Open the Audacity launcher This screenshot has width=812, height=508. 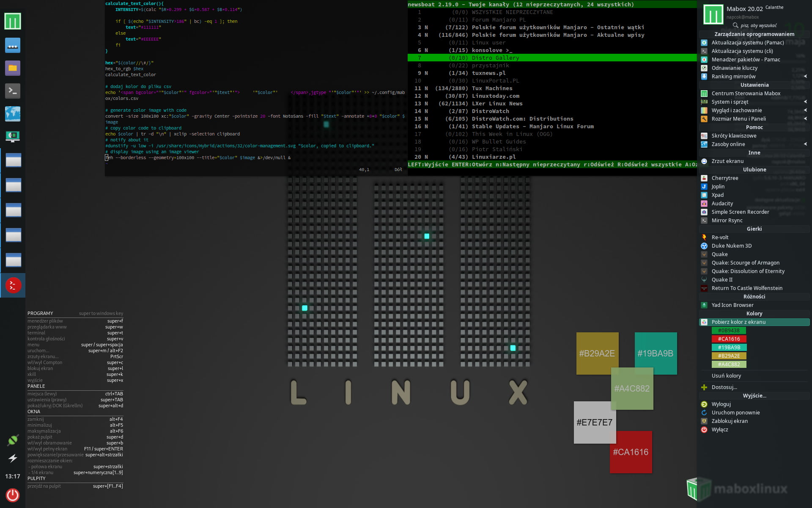click(722, 204)
